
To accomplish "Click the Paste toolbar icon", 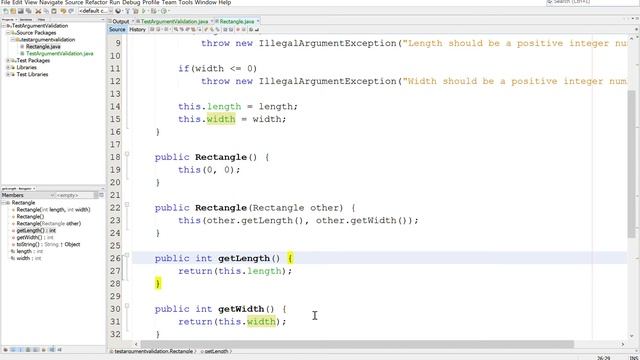I will [x=53, y=11].
